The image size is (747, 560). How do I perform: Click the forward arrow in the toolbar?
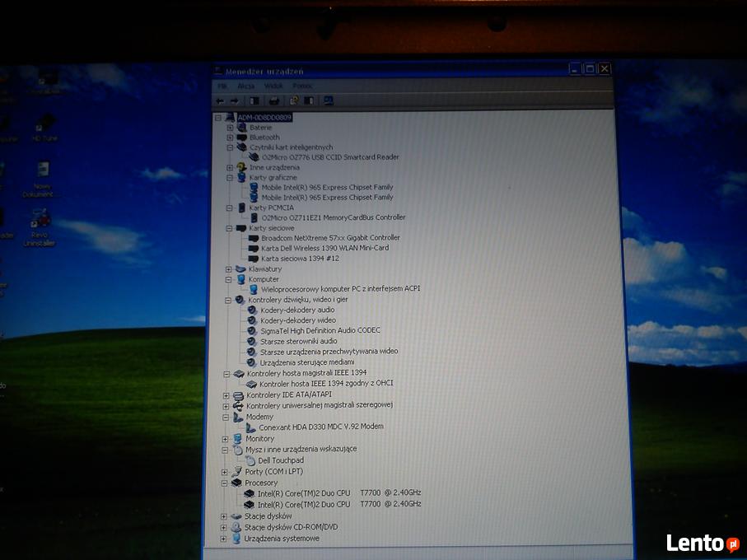click(x=235, y=101)
